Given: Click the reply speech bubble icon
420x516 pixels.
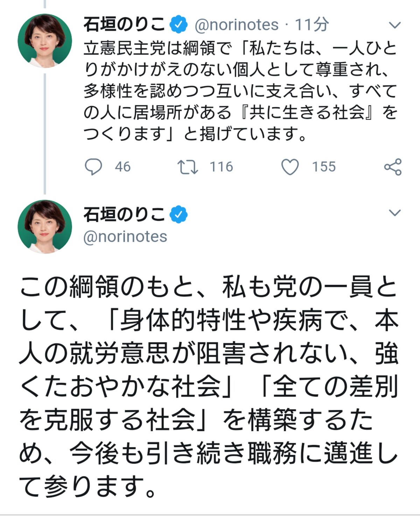Looking at the screenshot, I should click(93, 167).
